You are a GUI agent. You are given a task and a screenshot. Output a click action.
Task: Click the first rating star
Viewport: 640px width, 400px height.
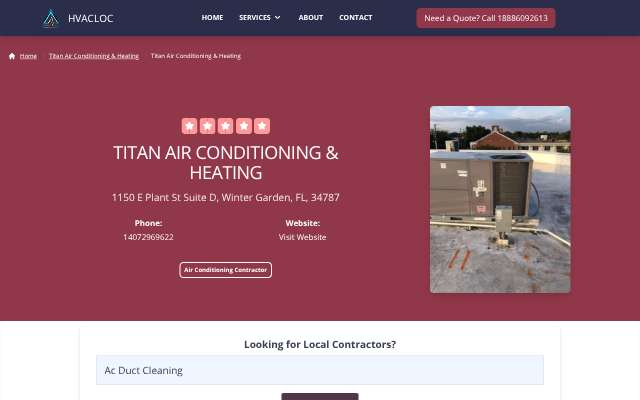click(189, 126)
